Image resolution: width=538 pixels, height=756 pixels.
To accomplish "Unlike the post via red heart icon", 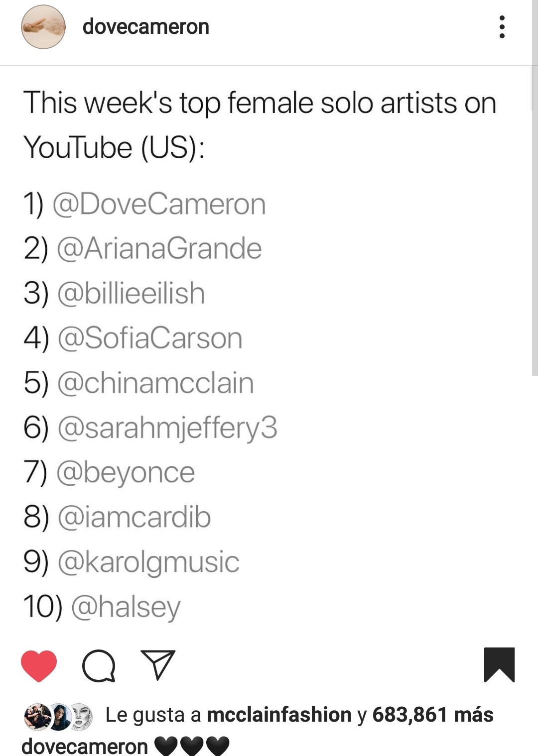I will (39, 666).
